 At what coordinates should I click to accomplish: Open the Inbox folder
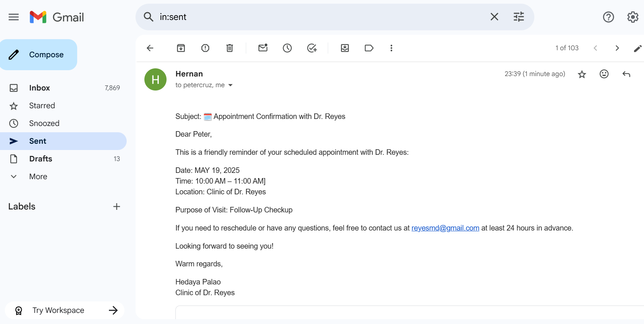pos(40,88)
